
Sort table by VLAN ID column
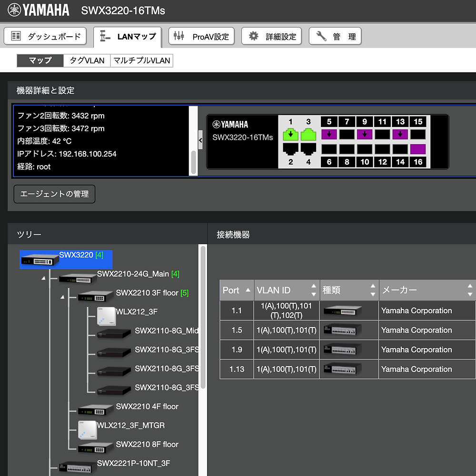287,290
